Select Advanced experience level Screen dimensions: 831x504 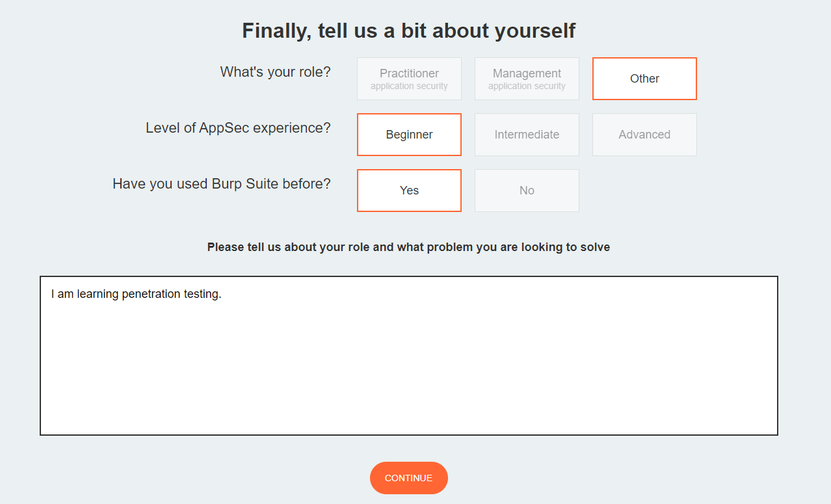point(644,135)
